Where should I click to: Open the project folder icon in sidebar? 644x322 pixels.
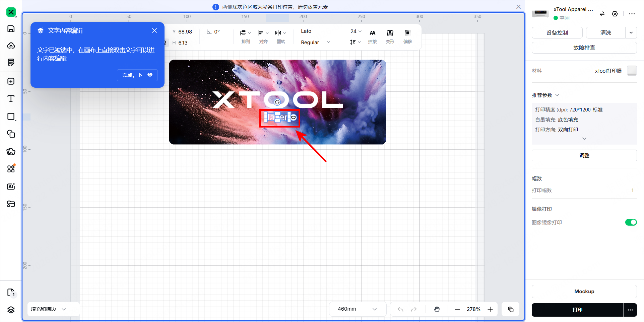pos(11,204)
